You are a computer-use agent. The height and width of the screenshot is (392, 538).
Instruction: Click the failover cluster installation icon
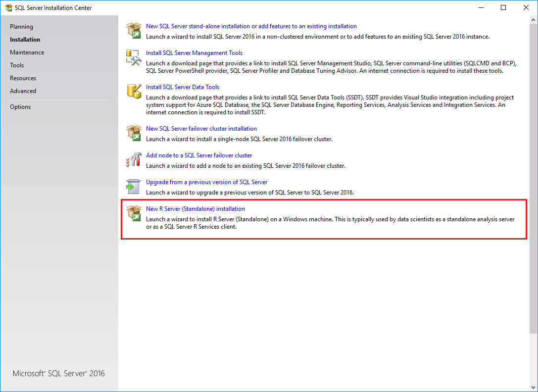click(134, 132)
